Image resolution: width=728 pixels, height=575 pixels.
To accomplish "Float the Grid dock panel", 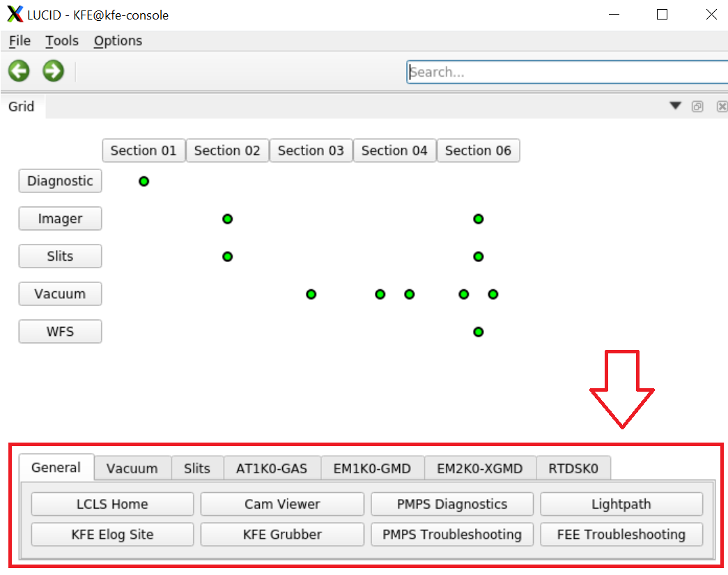I will pos(697,107).
